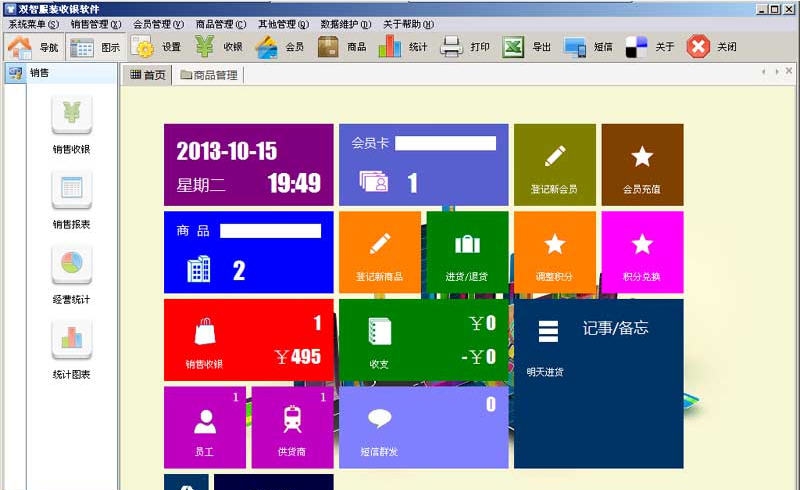Click the 登记新会员 pencil tile

(555, 164)
